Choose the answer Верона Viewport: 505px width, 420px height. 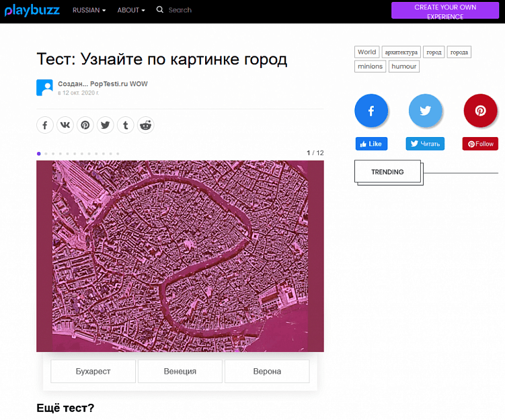coord(267,371)
